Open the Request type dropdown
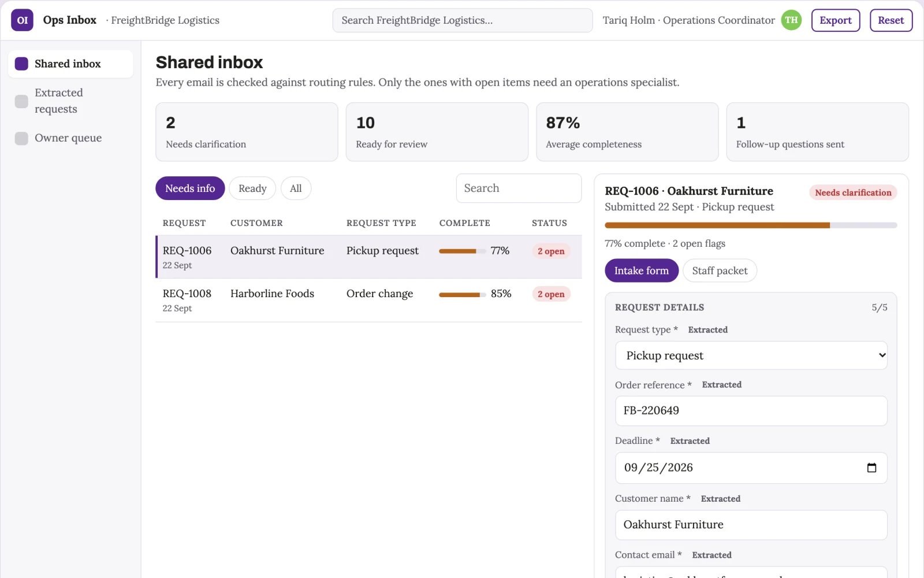The width and height of the screenshot is (924, 578). 751,355
